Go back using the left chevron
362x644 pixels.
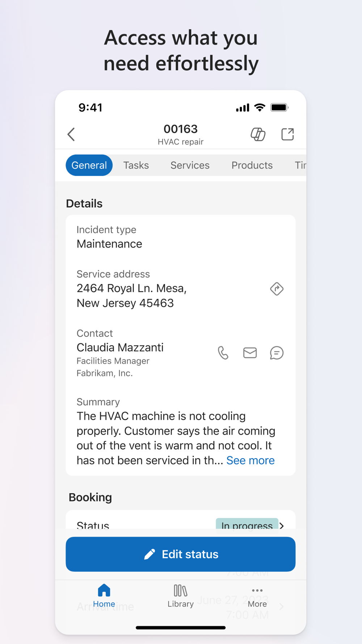tap(71, 134)
